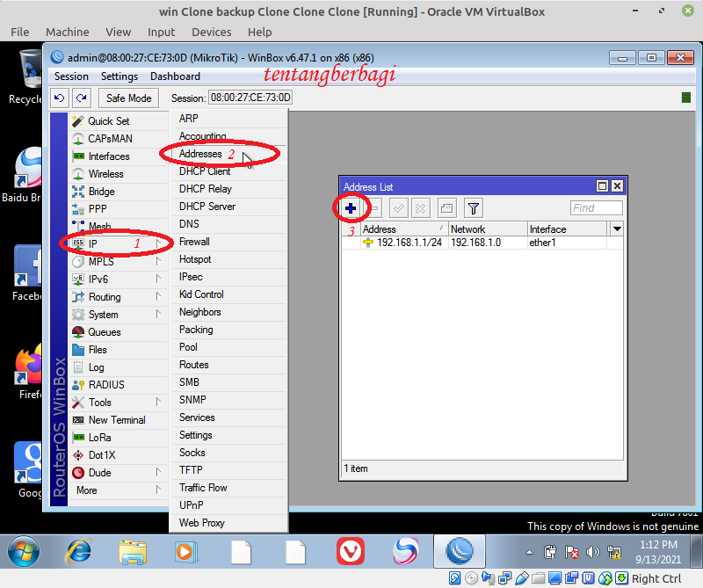Select DNS in the IP submenu
703x588 pixels.
(x=228, y=224)
